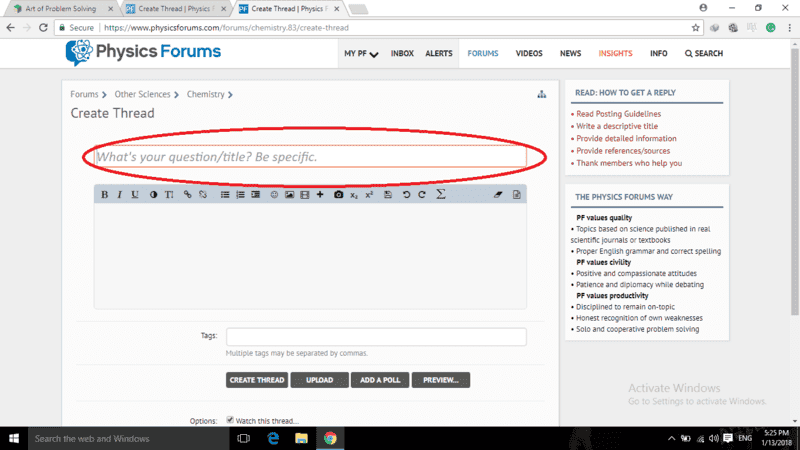The image size is (800, 450).
Task: Remove link with the unlink icon
Action: coord(203,194)
